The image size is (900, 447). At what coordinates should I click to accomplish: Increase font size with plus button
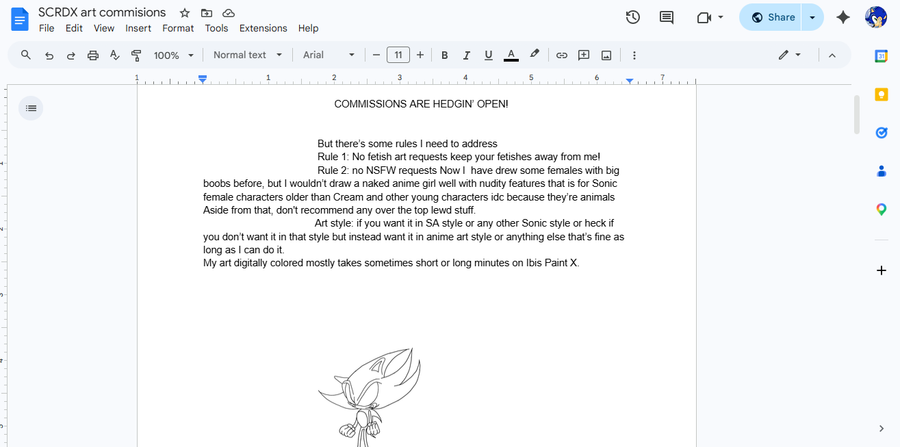point(420,55)
